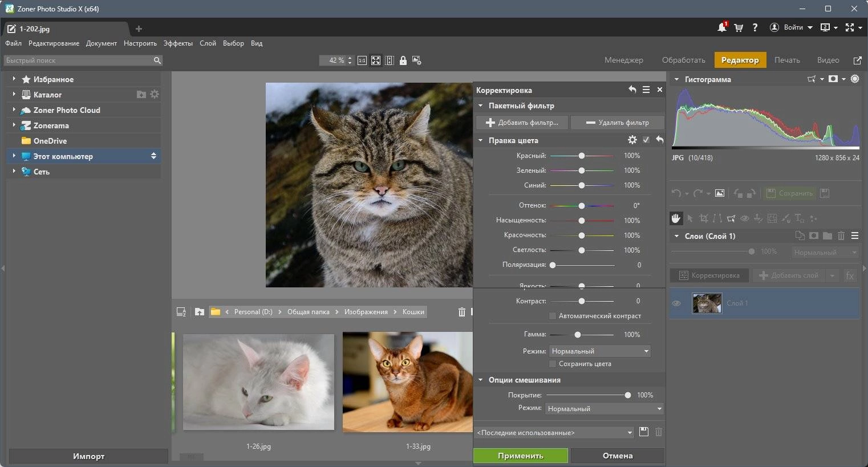This screenshot has width=868, height=467.
Task: Switch to Менеджер module tab
Action: tap(624, 60)
